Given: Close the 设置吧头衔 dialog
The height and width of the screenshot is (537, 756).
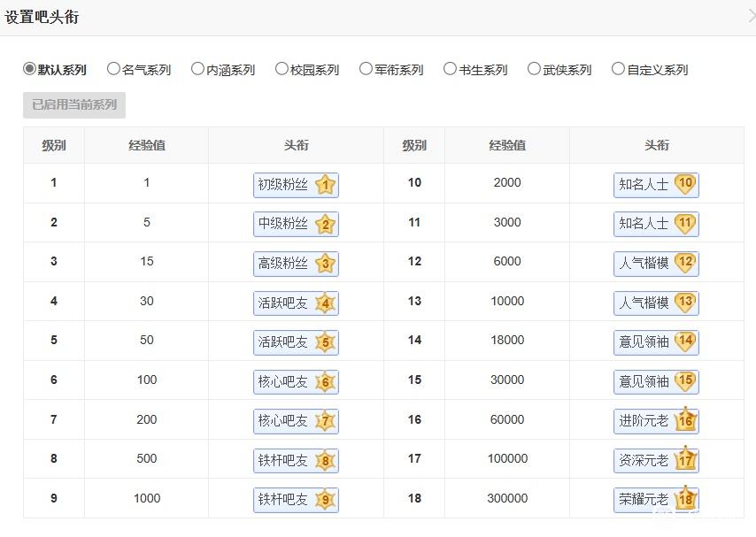Looking at the screenshot, I should pyautogui.click(x=752, y=17).
